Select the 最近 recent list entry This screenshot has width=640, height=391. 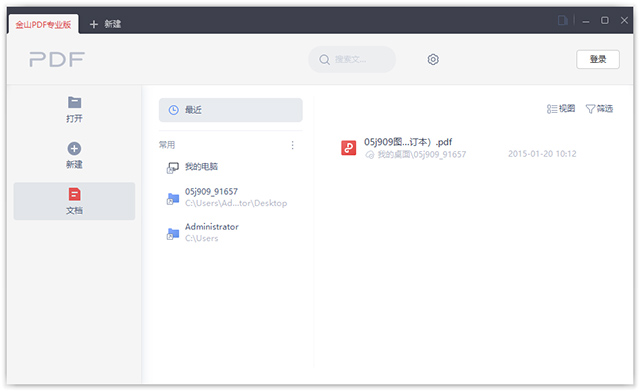click(x=231, y=110)
